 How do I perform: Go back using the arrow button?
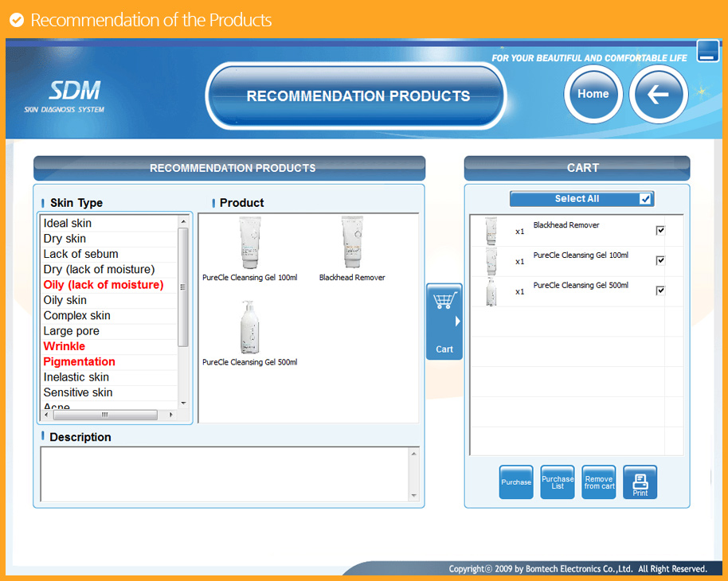tap(658, 94)
